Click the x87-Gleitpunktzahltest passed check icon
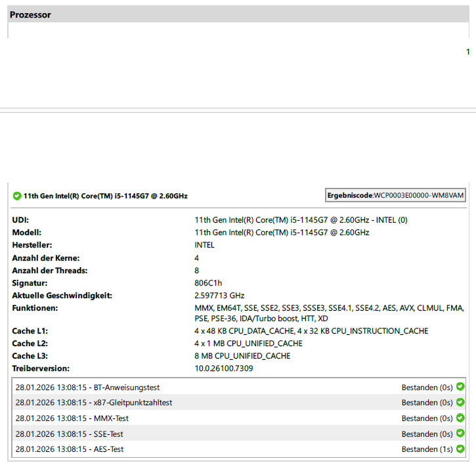This screenshot has height=465, width=476. coord(460,402)
